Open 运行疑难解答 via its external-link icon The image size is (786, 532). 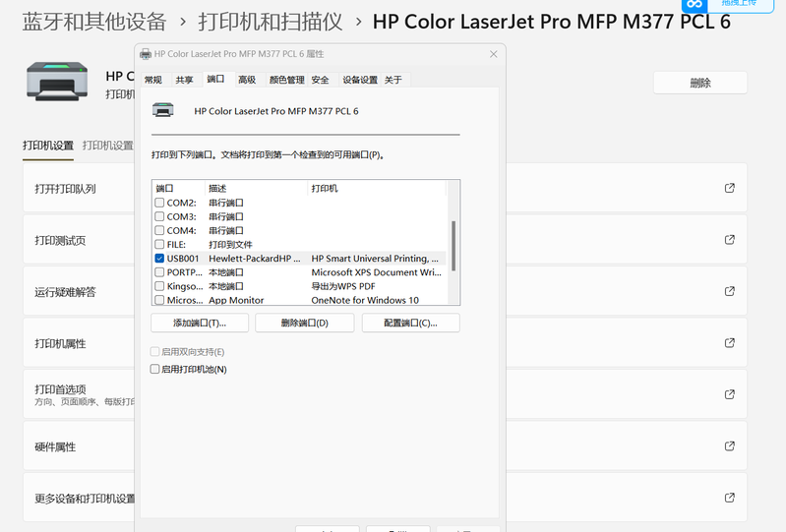[729, 291]
